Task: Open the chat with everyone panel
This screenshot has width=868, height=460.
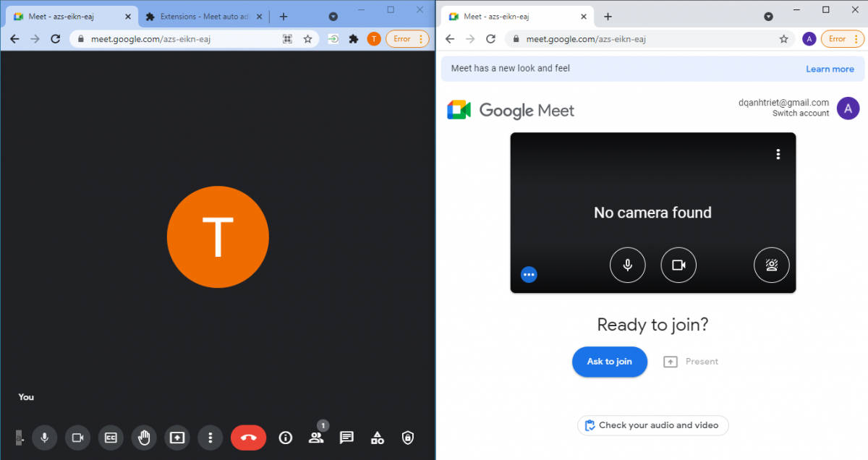Action: pyautogui.click(x=346, y=438)
